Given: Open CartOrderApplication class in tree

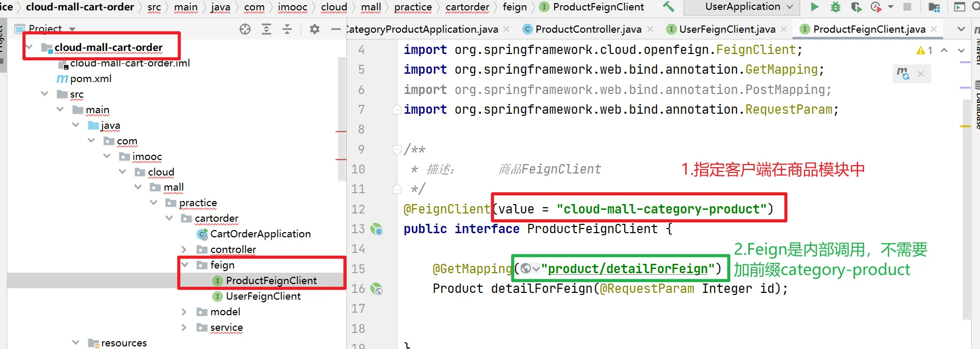Looking at the screenshot, I should [x=260, y=234].
